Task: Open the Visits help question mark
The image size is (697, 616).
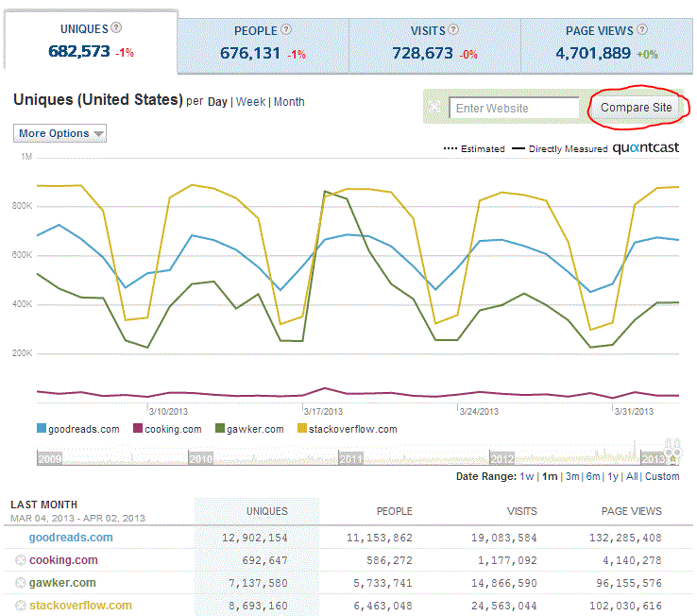Action: (x=453, y=30)
